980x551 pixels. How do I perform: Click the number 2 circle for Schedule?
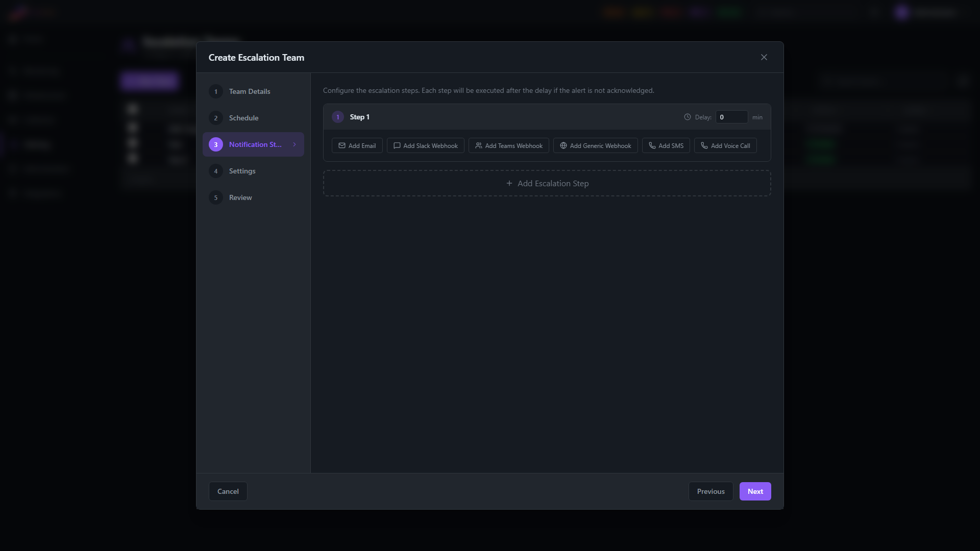pyautogui.click(x=215, y=118)
